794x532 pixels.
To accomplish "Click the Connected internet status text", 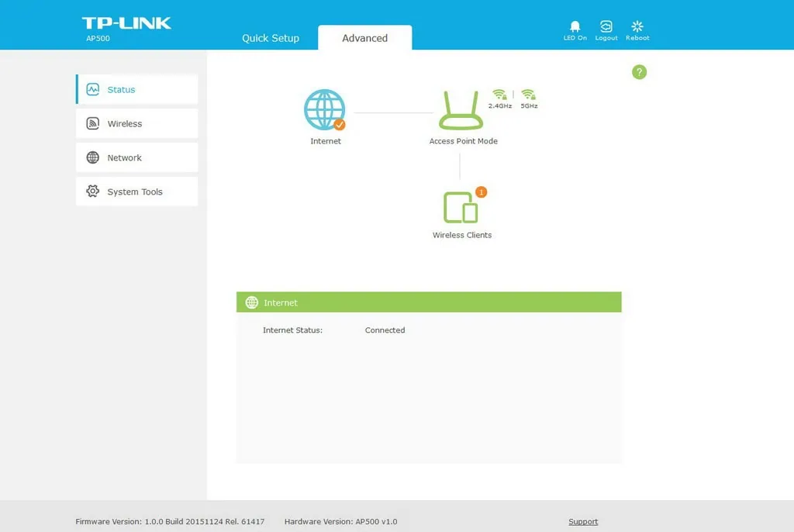I will 385,330.
